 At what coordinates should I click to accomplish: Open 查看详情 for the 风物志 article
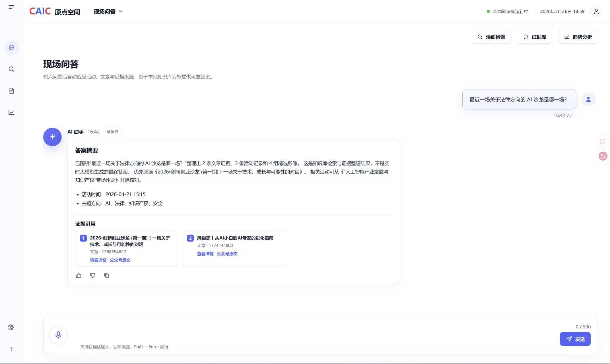(205, 254)
